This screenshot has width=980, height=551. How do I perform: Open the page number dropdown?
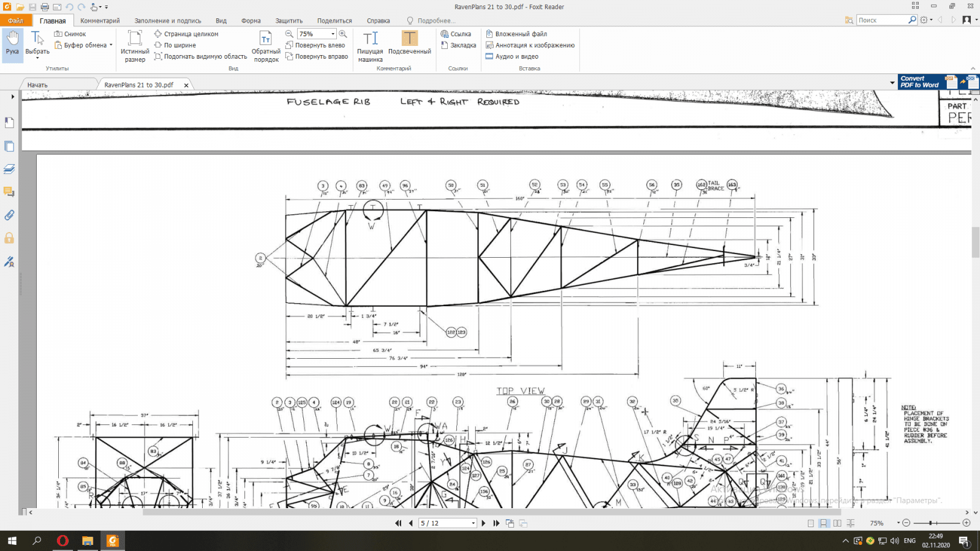coord(473,523)
